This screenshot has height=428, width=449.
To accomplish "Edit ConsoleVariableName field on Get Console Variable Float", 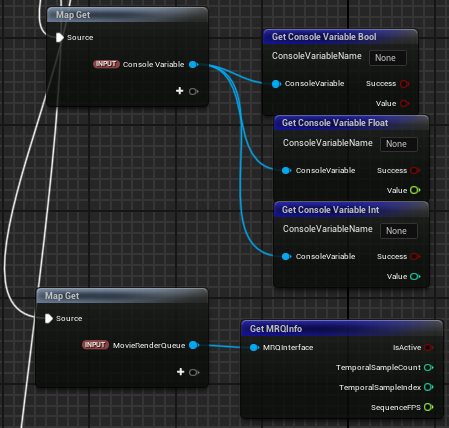I will tap(399, 144).
